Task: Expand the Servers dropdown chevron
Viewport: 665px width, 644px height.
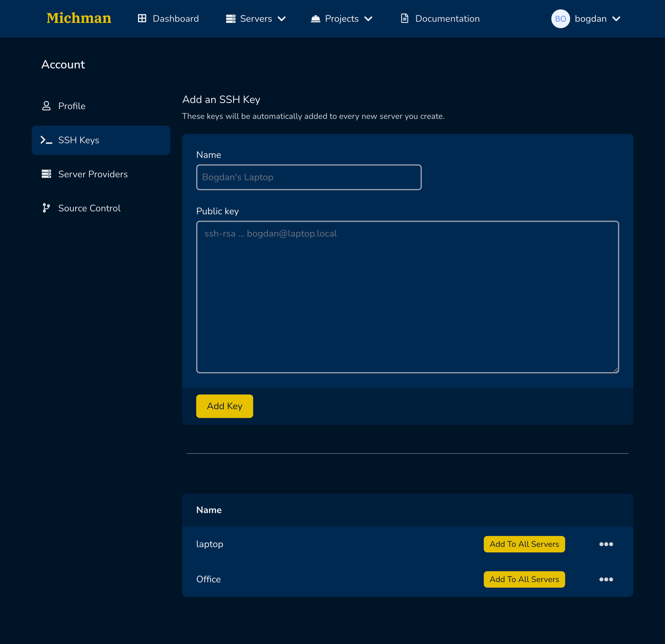Action: (282, 19)
